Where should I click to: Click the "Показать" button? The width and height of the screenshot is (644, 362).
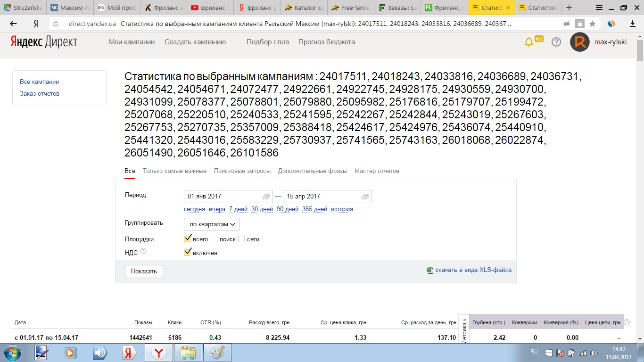click(144, 271)
